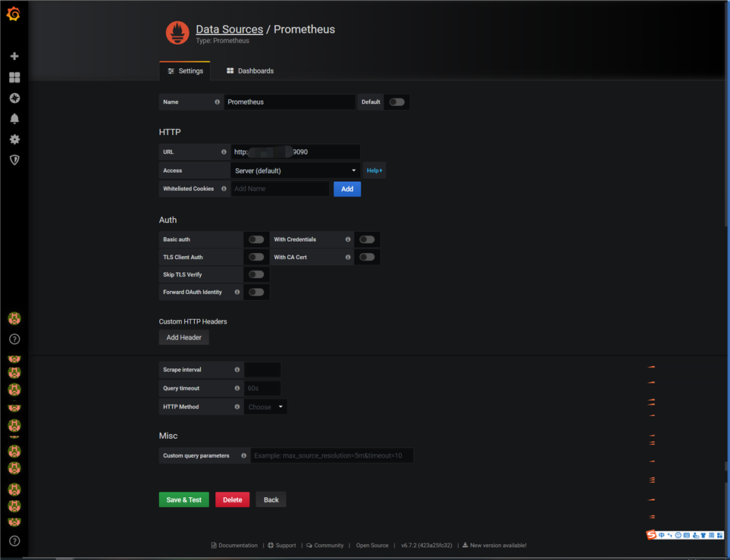
Task: Click the Prometheus flame logo
Action: pyautogui.click(x=177, y=33)
